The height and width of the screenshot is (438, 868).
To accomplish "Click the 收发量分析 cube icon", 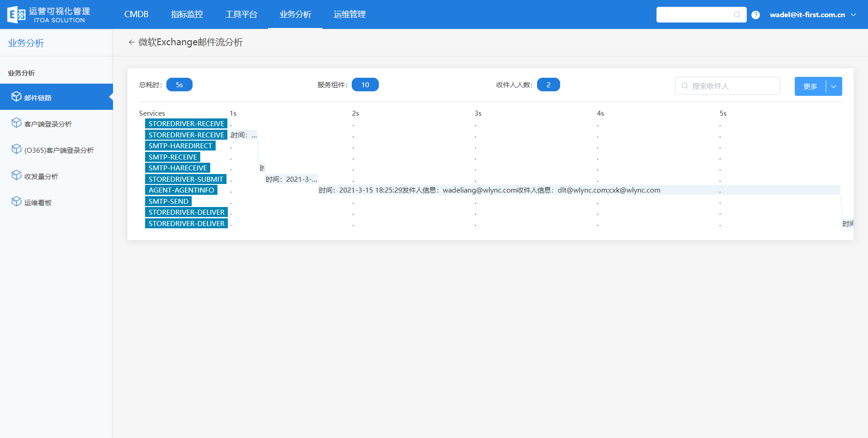I will tap(16, 175).
